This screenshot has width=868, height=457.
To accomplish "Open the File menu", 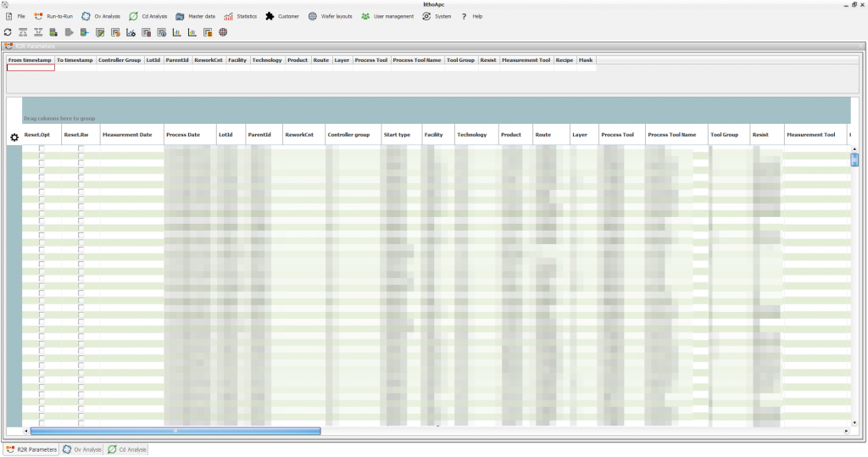I will click(x=15, y=16).
